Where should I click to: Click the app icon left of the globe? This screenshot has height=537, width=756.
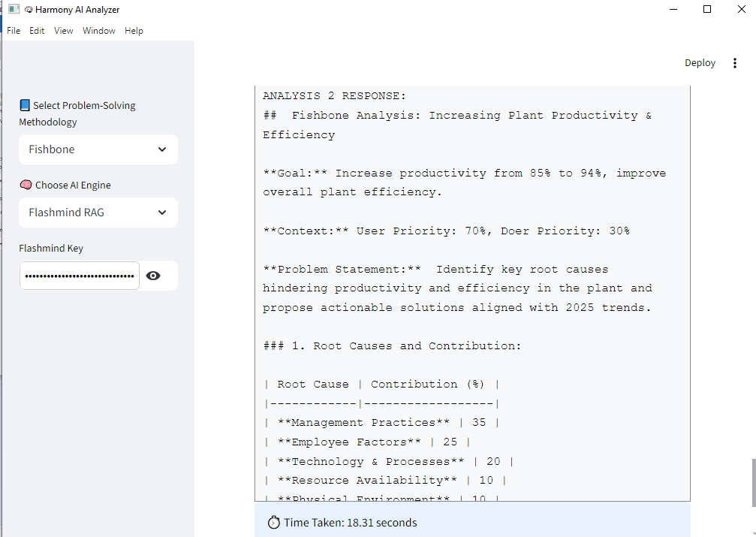(x=13, y=9)
